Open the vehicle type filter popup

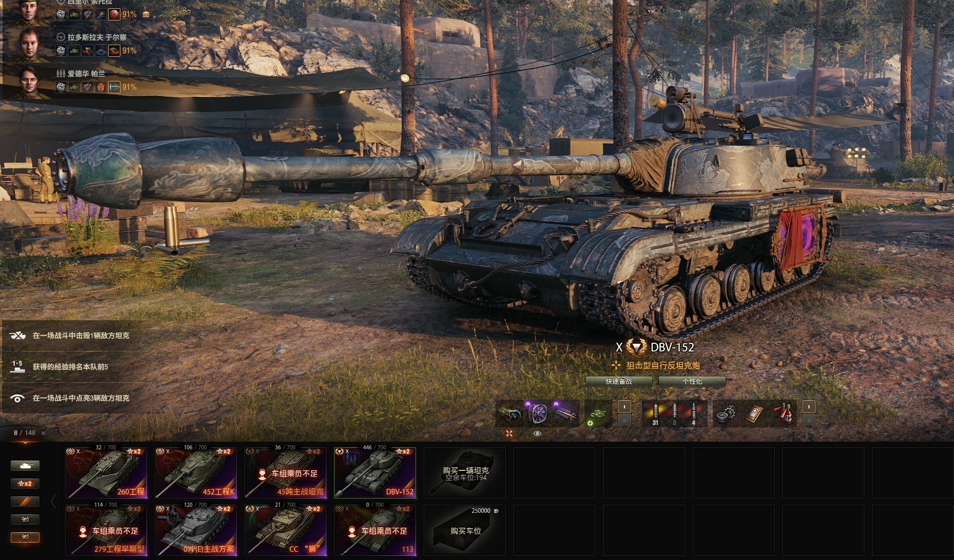(25, 465)
